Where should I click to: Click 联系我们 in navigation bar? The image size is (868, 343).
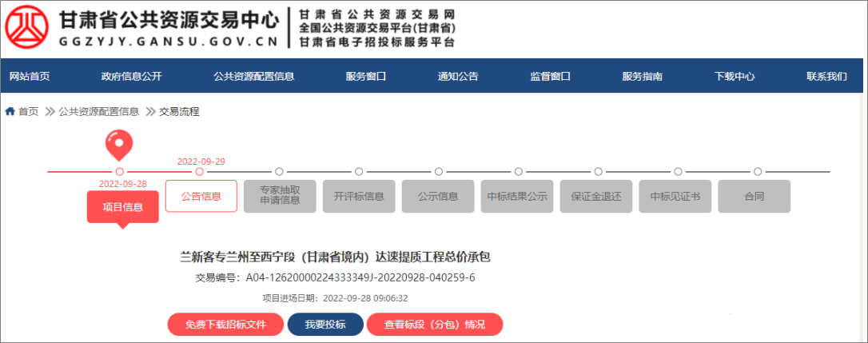[826, 77]
